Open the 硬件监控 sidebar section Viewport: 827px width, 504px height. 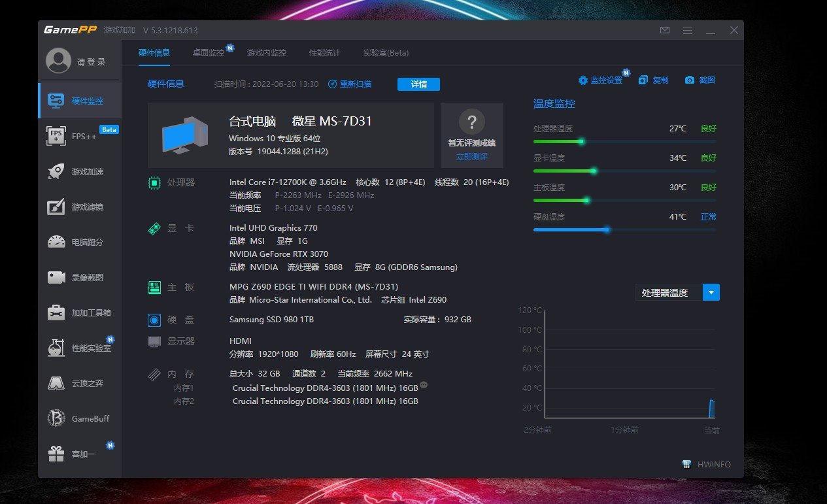click(x=80, y=101)
